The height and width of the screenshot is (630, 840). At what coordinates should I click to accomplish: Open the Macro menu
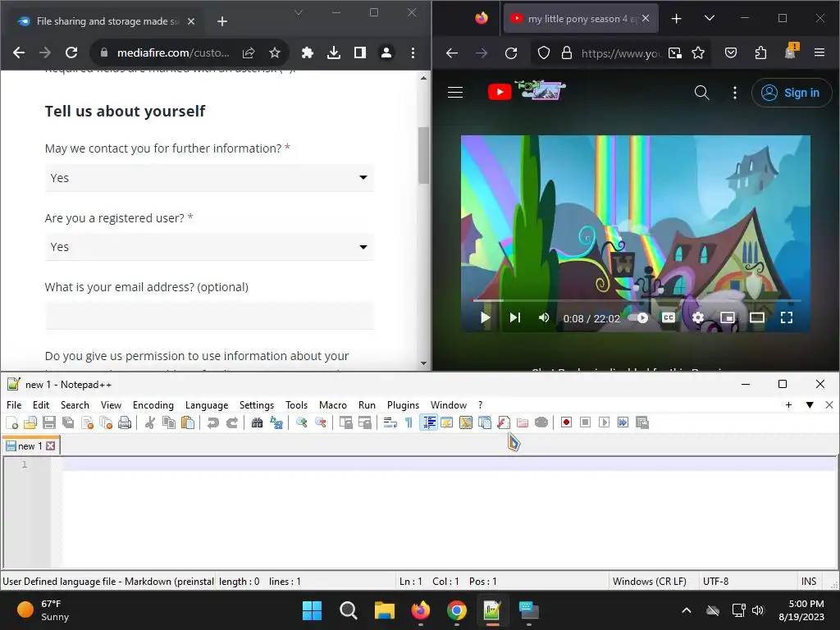[333, 405]
